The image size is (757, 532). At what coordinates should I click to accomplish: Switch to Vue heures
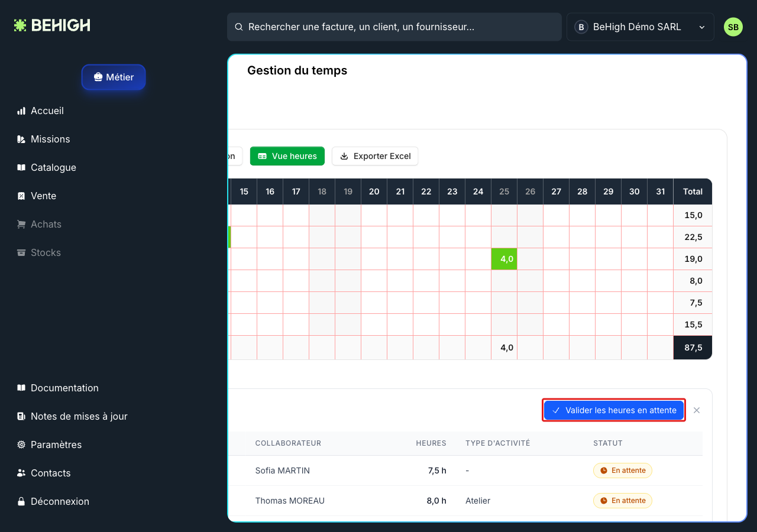click(287, 156)
